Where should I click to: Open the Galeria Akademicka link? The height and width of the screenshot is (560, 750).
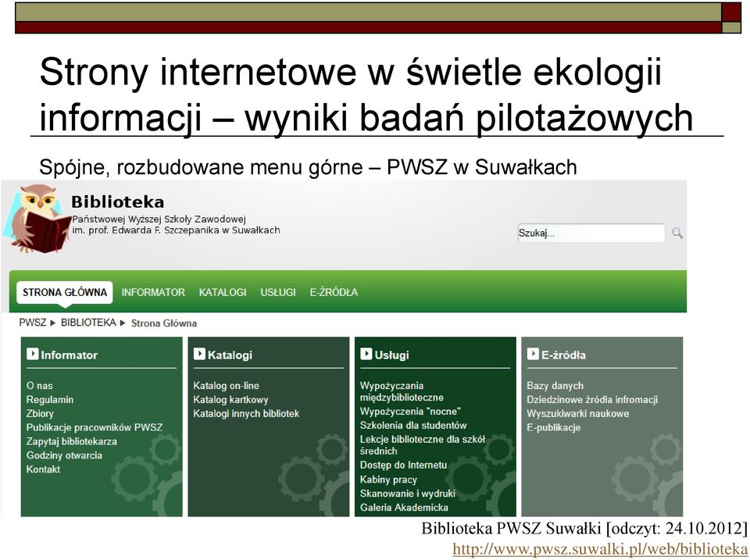pyautogui.click(x=404, y=508)
